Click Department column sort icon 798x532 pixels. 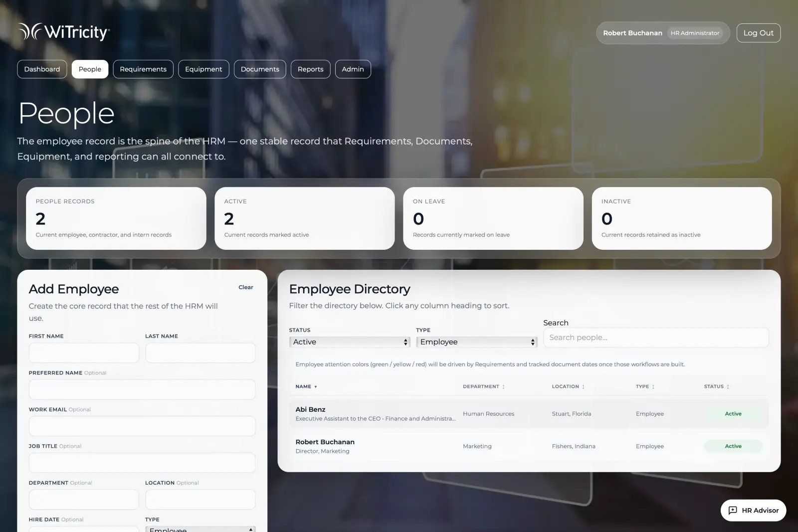coord(503,387)
